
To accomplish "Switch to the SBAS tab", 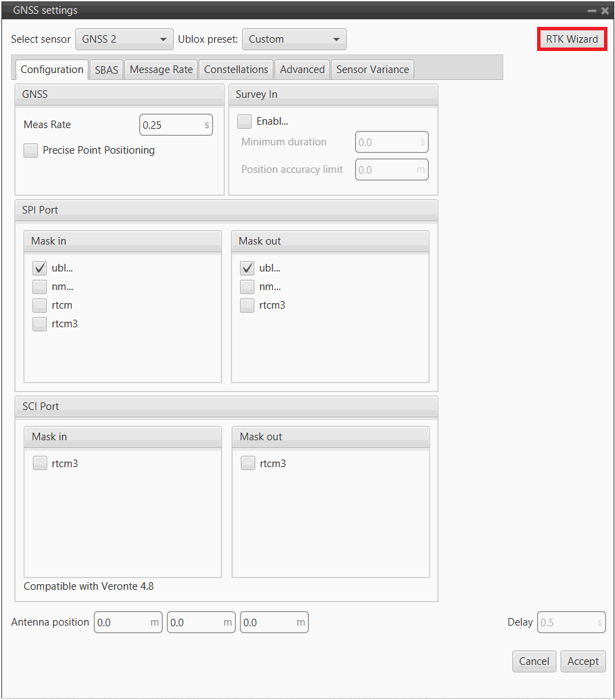I will point(106,70).
